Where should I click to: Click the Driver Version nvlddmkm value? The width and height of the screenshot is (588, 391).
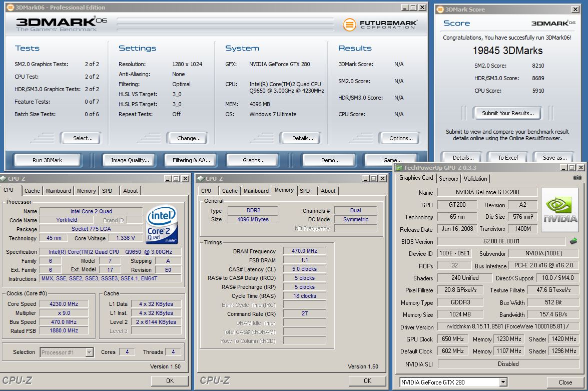[508, 326]
